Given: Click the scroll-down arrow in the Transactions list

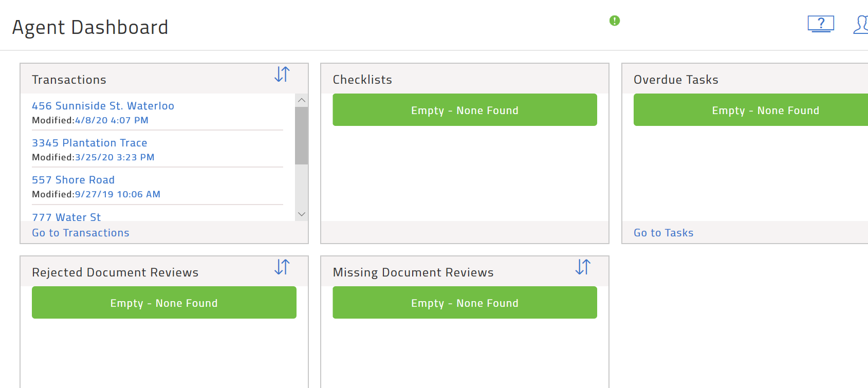Looking at the screenshot, I should click(302, 213).
